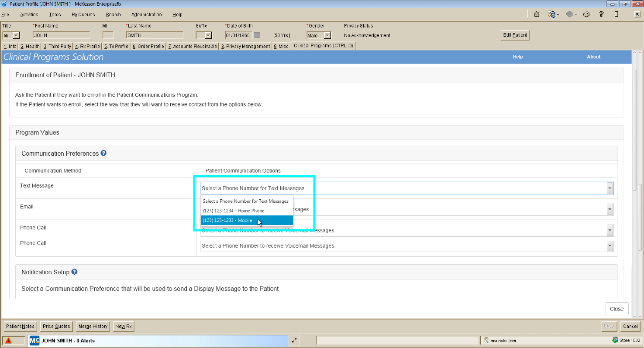
Task: Open the help icon beside Communication Preferences
Action: coord(103,153)
